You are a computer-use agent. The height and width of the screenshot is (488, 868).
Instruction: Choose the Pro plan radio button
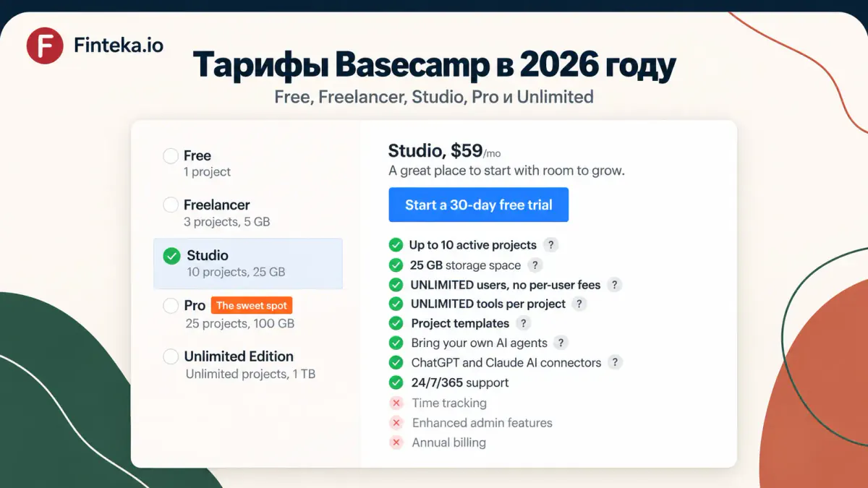(171, 306)
